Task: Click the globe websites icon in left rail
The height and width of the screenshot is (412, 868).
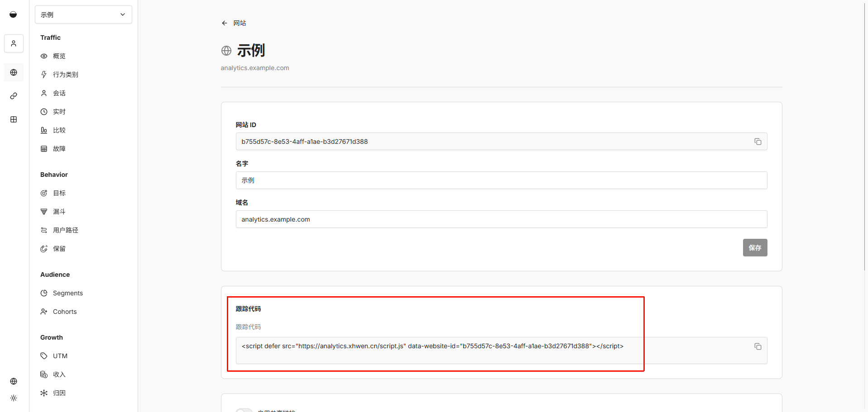Action: click(x=14, y=72)
